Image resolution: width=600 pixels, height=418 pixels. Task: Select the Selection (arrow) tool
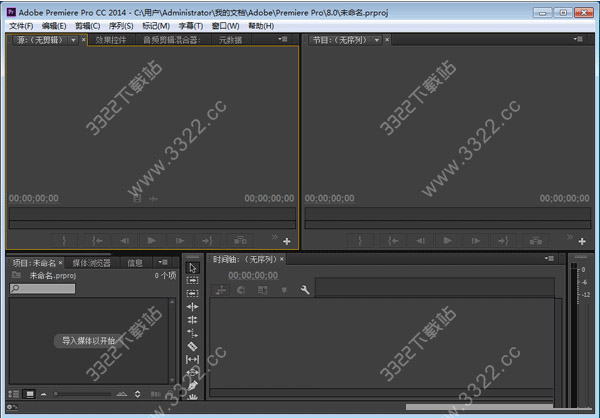[x=192, y=268]
